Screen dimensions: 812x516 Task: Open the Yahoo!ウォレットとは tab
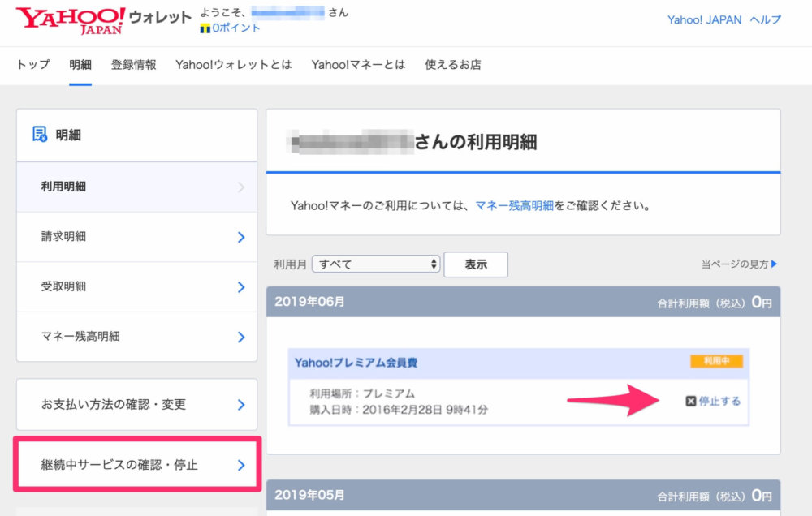(234, 65)
